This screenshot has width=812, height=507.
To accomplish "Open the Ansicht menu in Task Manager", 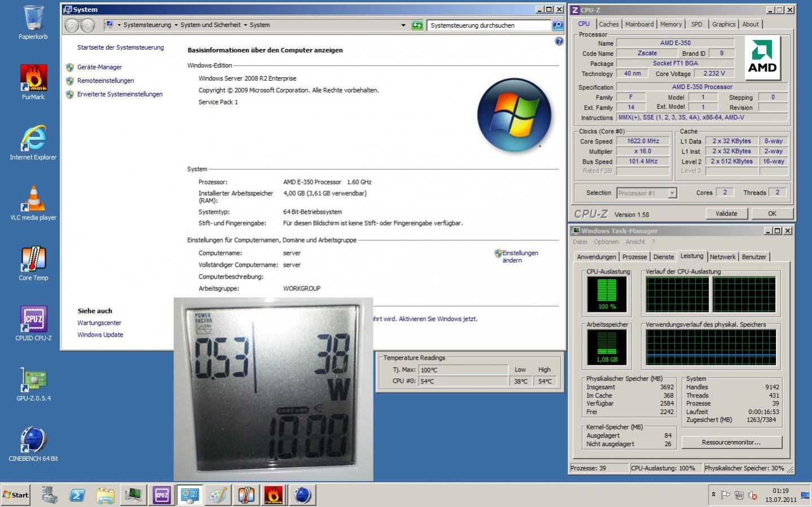I will coord(635,242).
